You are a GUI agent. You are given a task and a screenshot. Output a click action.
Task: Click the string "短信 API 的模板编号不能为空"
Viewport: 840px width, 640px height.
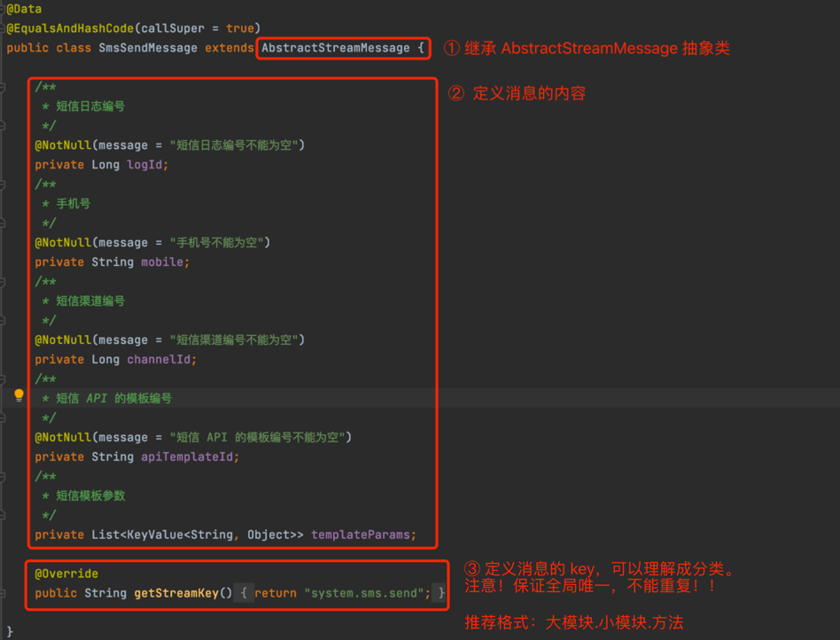click(x=257, y=437)
